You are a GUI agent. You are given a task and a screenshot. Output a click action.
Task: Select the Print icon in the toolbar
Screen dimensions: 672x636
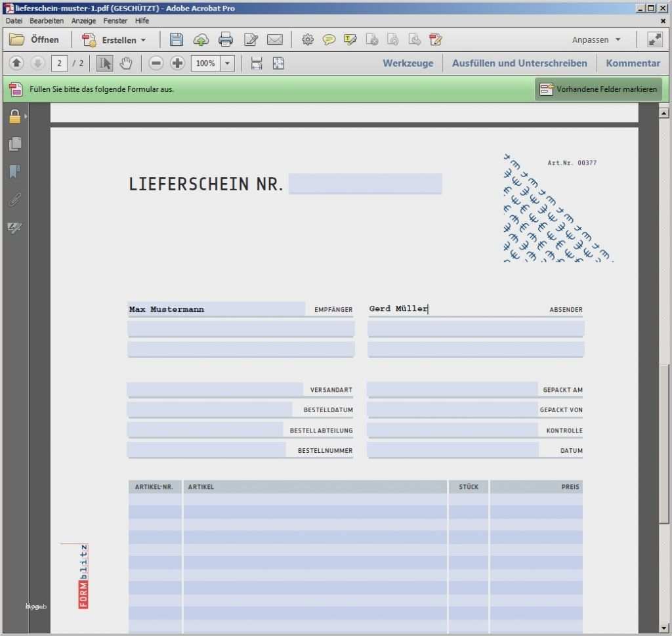(226, 39)
